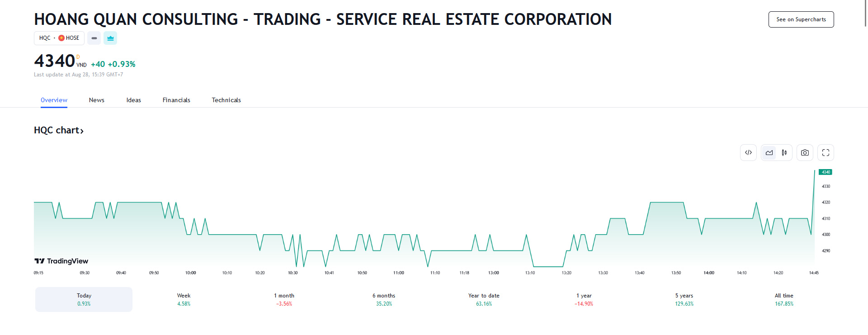This screenshot has height=335, width=868.
Task: Open the embed code icon
Action: 748,153
